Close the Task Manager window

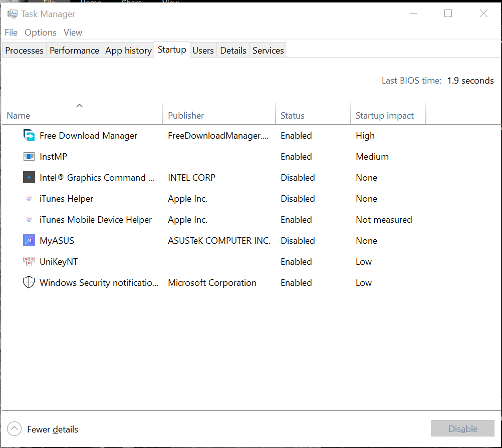point(483,14)
